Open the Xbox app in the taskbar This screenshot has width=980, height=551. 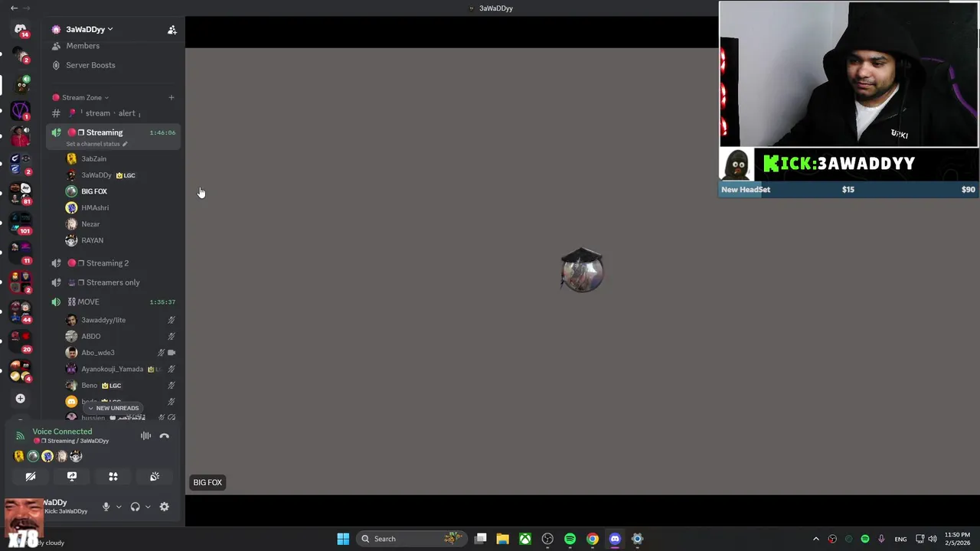pos(525,539)
